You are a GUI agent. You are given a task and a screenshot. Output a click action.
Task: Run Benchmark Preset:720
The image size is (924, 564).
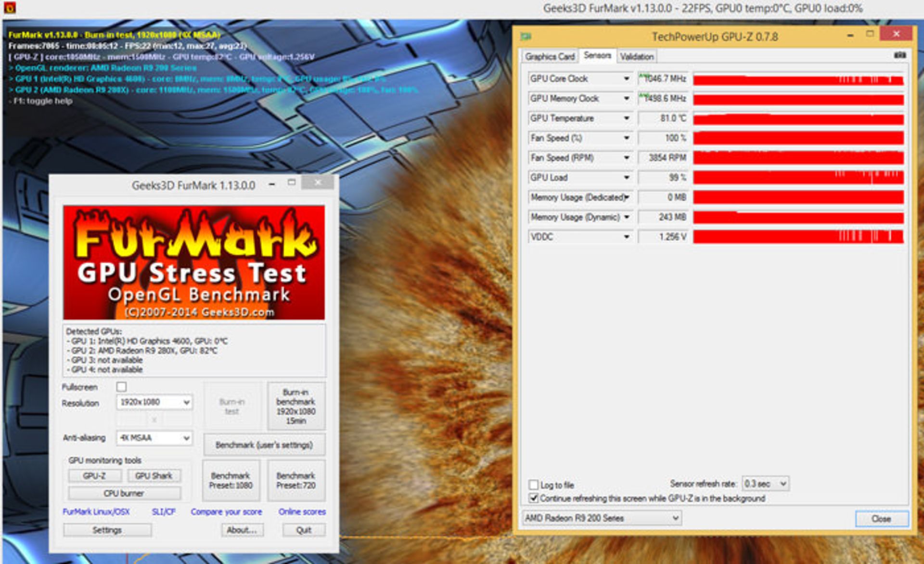tap(297, 480)
